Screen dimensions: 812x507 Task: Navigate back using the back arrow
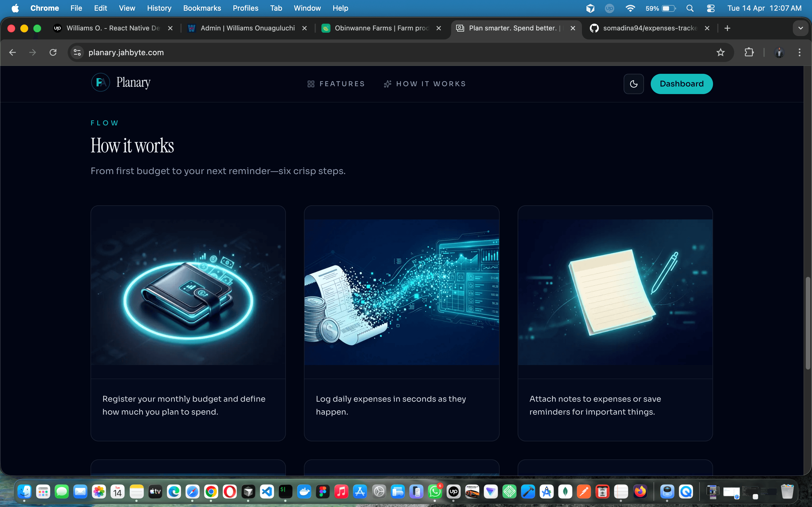[12, 52]
